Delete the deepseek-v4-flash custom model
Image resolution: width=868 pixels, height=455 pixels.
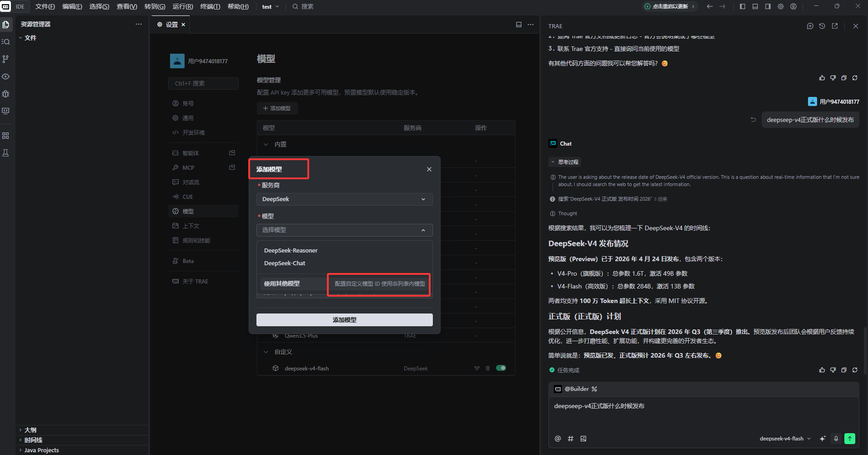(488, 368)
